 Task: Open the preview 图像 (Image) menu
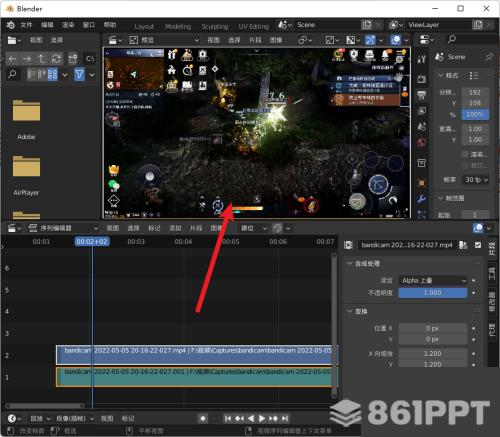pos(276,40)
